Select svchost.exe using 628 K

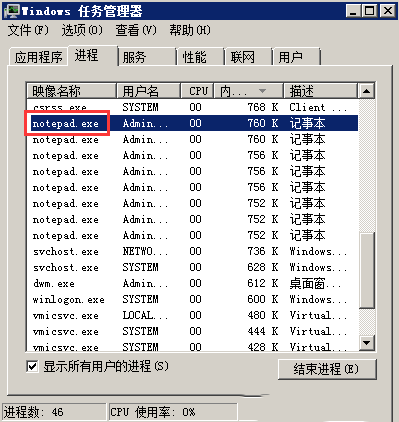point(192,267)
